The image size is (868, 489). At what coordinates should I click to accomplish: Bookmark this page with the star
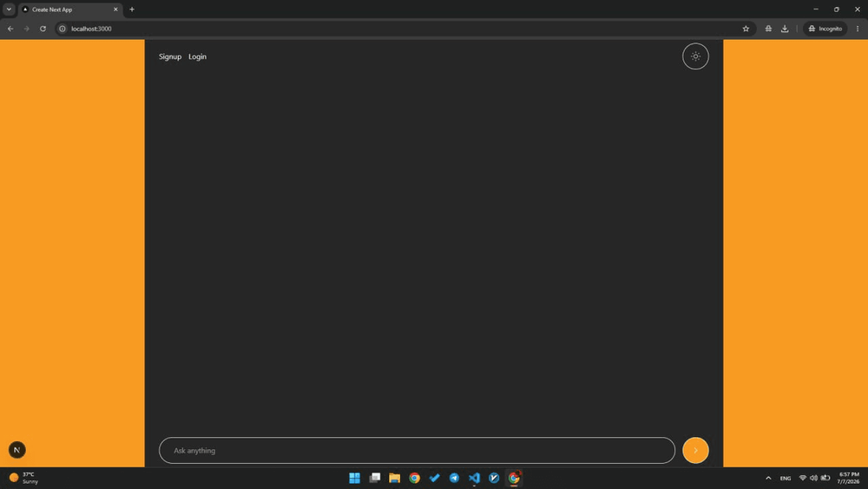coord(746,29)
